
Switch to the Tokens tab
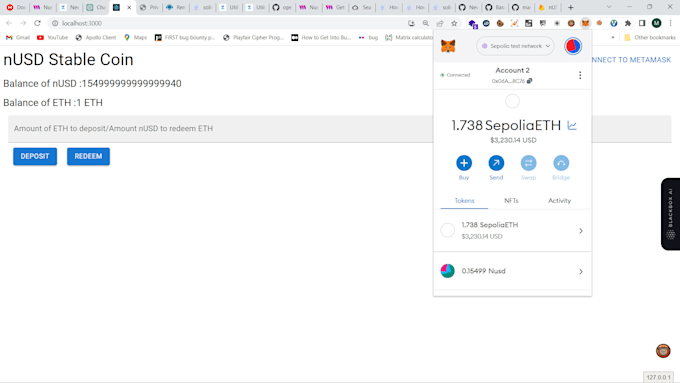click(464, 201)
